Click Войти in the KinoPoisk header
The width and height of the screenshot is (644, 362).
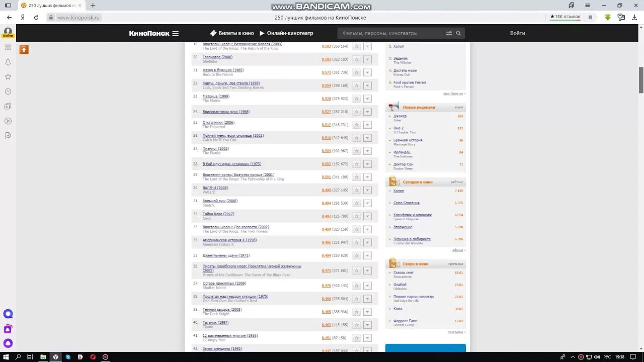click(518, 33)
